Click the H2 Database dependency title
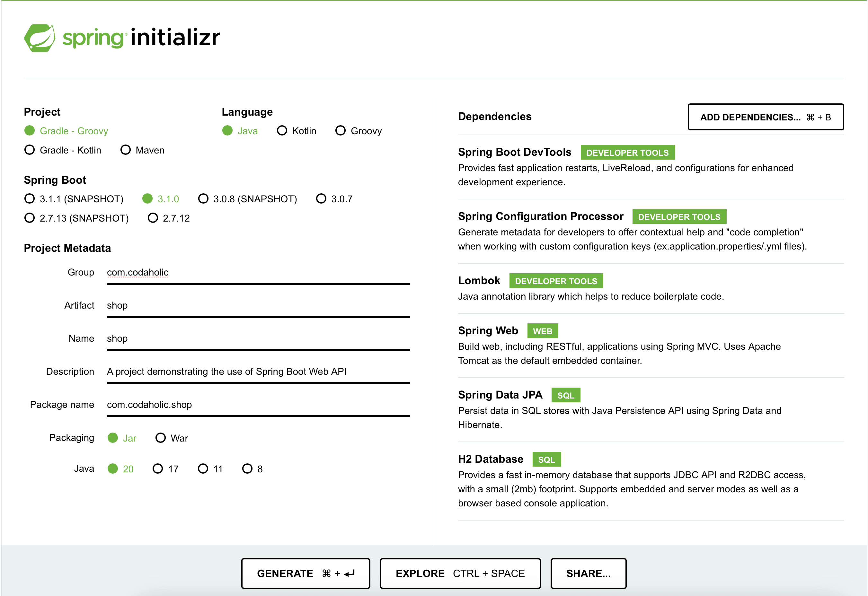This screenshot has height=596, width=868. coord(491,459)
